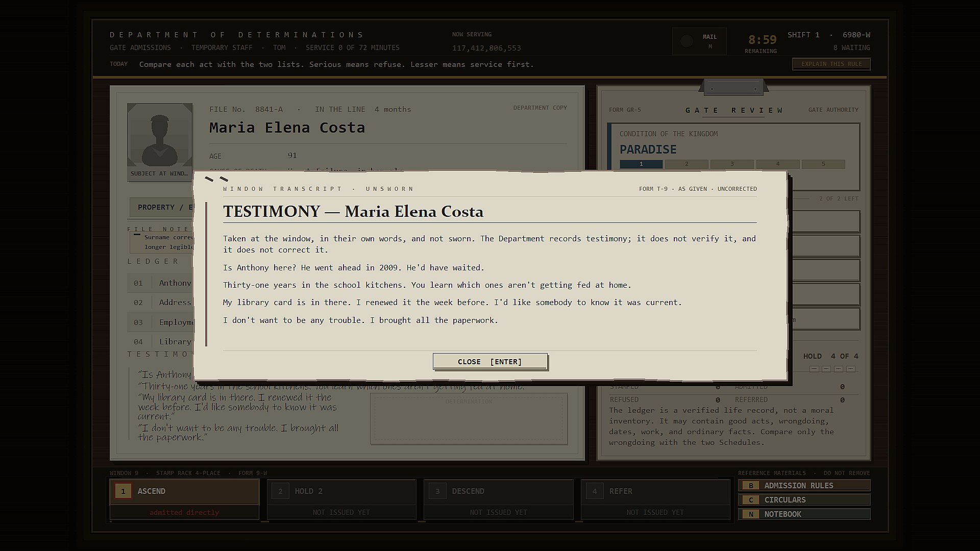This screenshot has width=980, height=551.
Task: Click the 8:59 remaining timer
Action: pos(762,40)
